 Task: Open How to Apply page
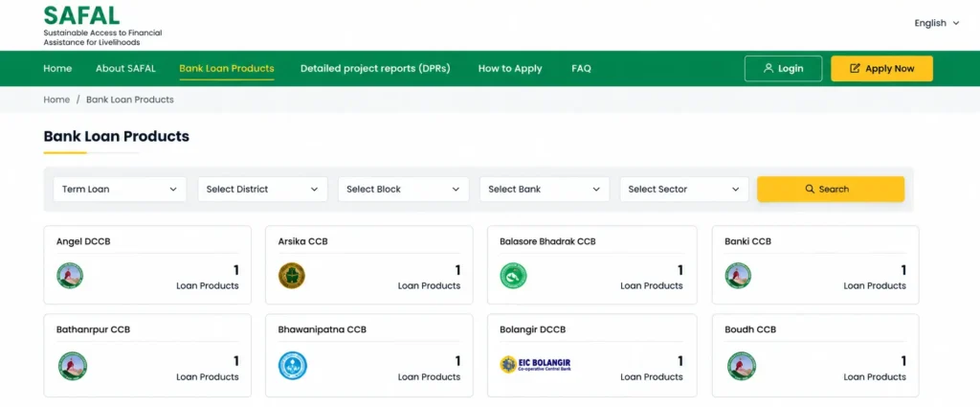(x=510, y=69)
